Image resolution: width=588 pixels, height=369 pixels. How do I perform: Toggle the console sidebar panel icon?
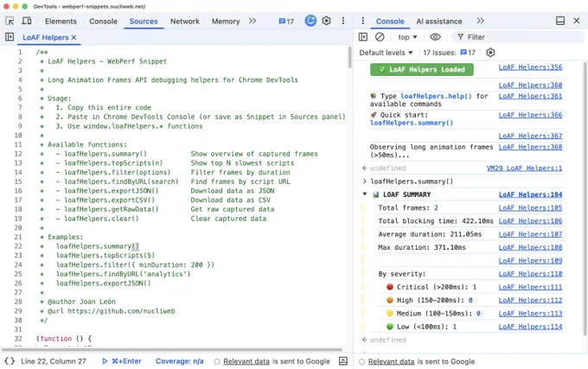(363, 36)
